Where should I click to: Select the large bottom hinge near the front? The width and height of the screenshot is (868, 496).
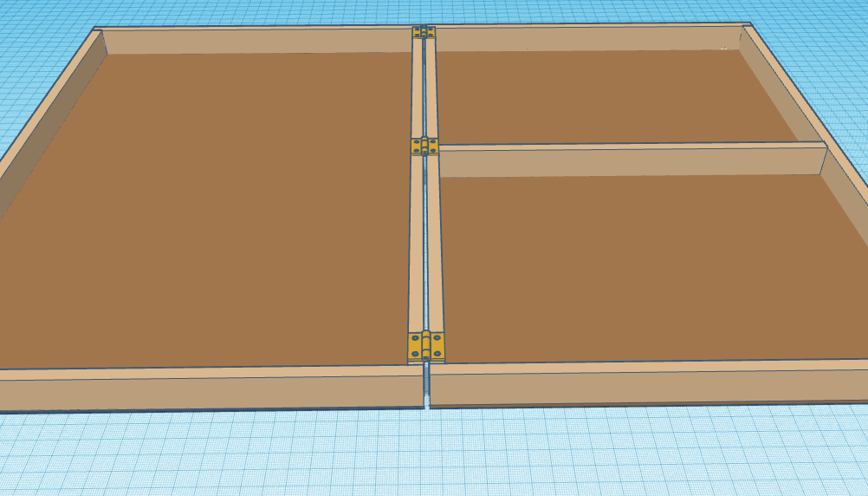click(425, 345)
